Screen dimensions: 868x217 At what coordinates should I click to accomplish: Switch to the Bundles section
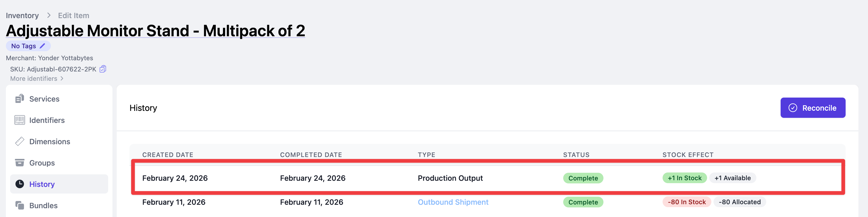coord(43,206)
